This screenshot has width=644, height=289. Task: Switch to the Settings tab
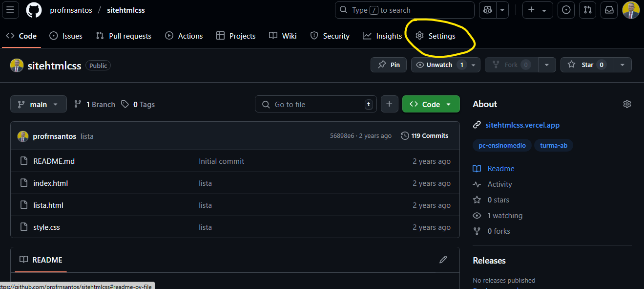click(x=436, y=36)
